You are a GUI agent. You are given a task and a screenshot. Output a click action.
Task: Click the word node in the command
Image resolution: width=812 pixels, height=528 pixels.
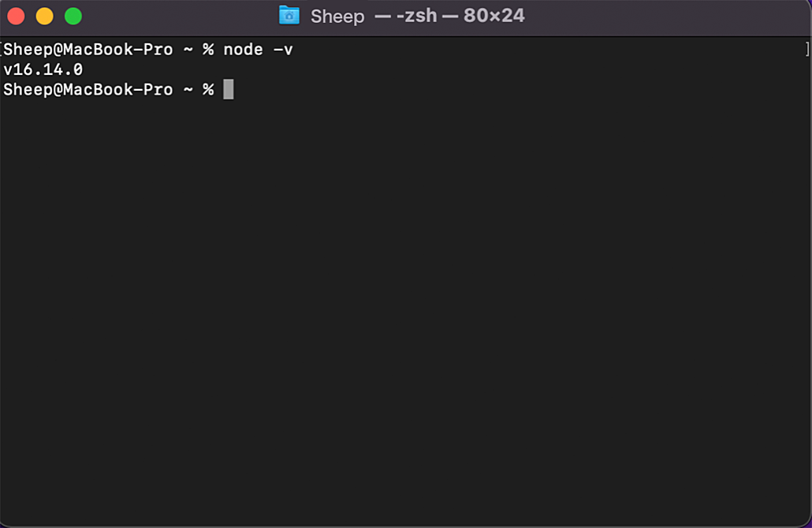click(x=243, y=50)
